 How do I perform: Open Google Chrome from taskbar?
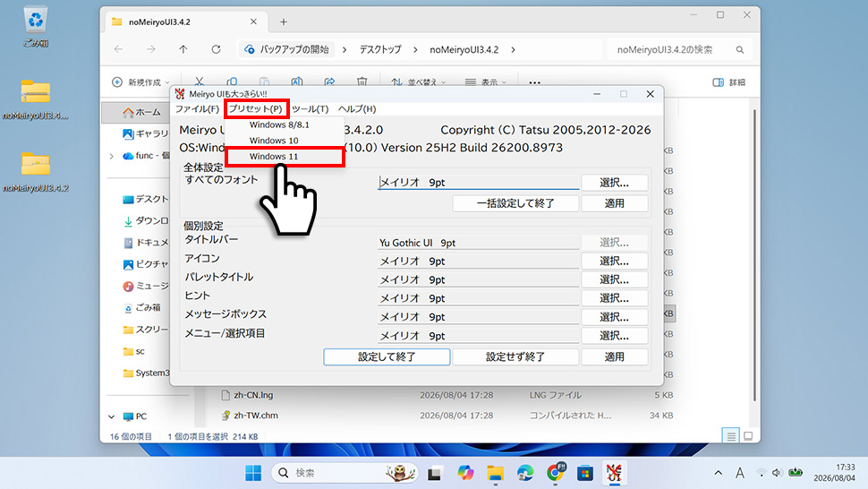click(x=555, y=473)
